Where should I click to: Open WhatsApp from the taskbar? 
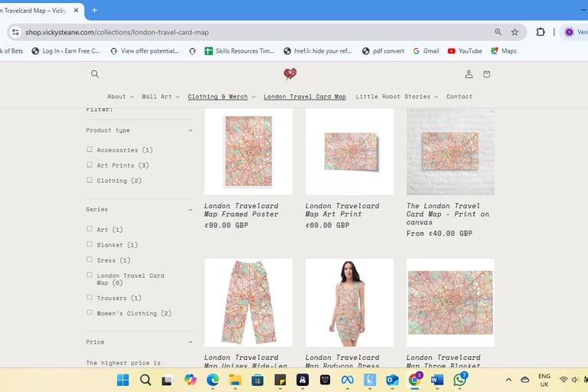pos(459,380)
